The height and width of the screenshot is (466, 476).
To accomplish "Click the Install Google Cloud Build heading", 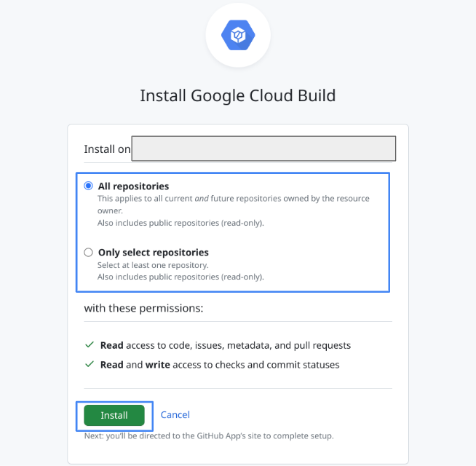I will pos(238,95).
